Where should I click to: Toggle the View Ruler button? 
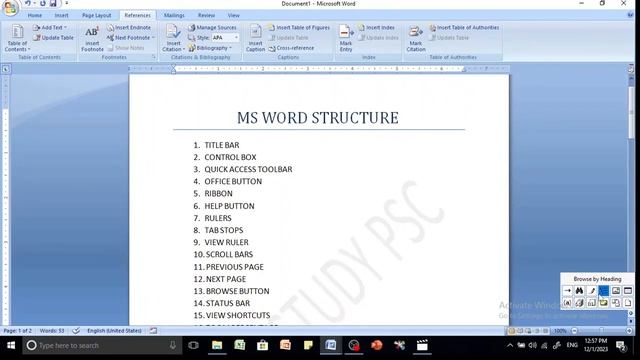point(631,69)
